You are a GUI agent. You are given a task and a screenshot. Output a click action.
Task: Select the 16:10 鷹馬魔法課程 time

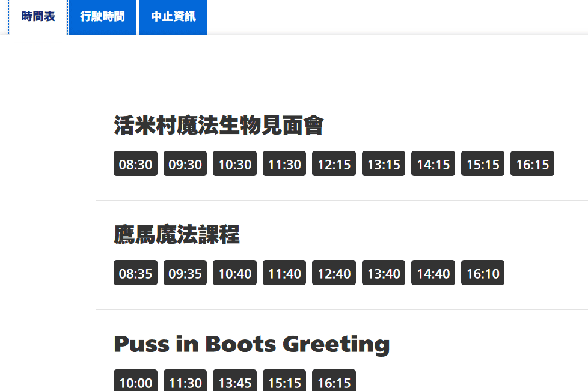tap(483, 273)
